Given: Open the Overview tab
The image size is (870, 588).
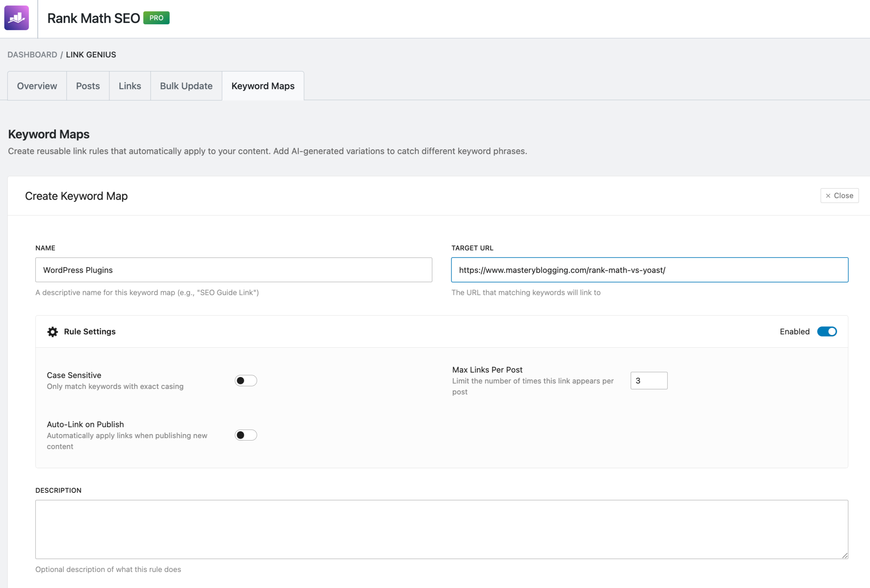Looking at the screenshot, I should (x=37, y=86).
